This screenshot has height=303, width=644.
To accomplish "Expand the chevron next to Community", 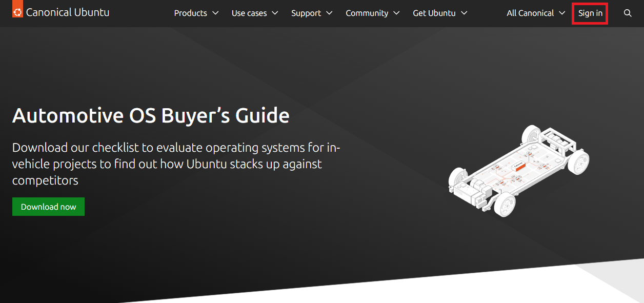I will click(x=396, y=13).
